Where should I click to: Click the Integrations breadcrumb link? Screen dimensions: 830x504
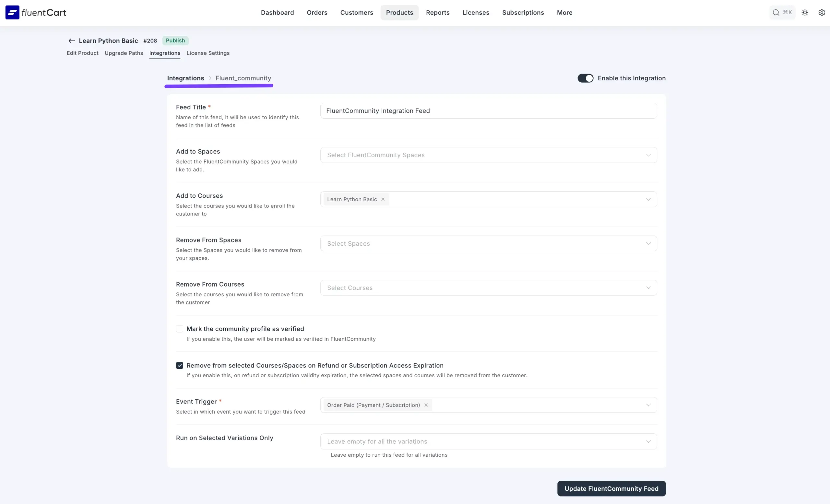click(x=185, y=78)
